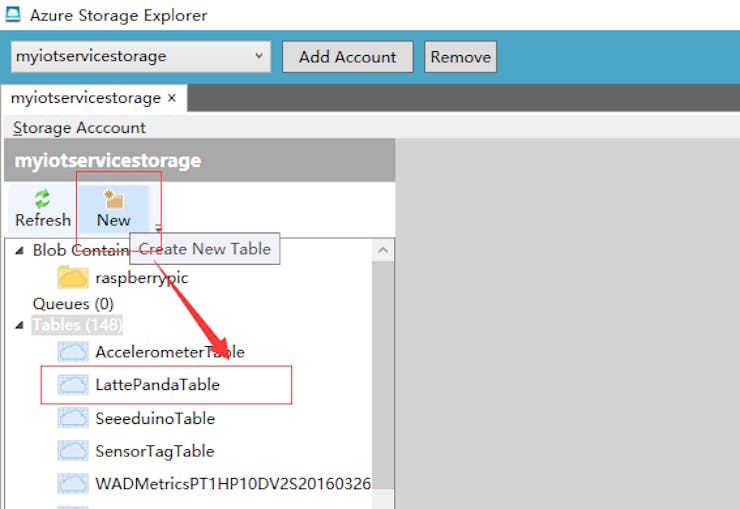The height and width of the screenshot is (509, 740).
Task: Click the vertical scrollbar thumb in tree
Action: (383, 375)
